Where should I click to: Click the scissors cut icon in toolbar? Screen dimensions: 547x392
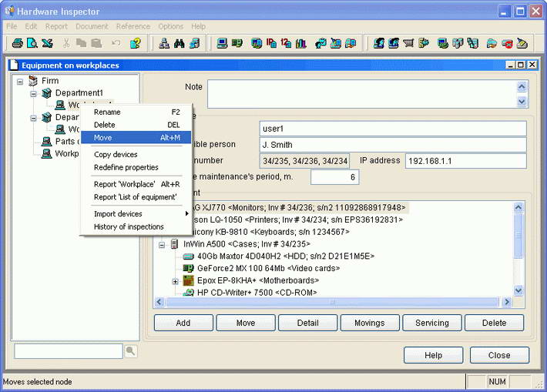tap(66, 43)
